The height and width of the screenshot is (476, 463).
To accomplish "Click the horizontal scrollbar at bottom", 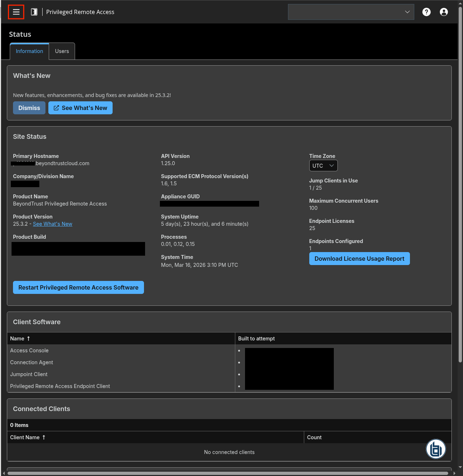I will click(227, 473).
